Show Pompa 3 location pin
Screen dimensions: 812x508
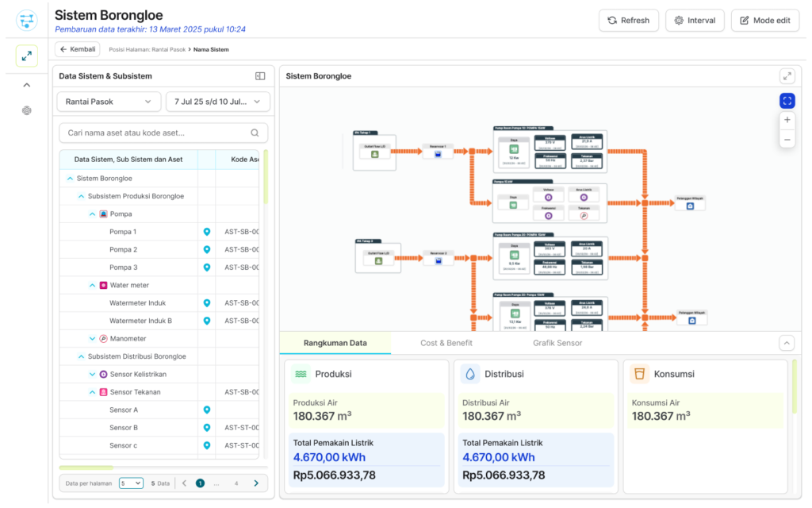[207, 267]
